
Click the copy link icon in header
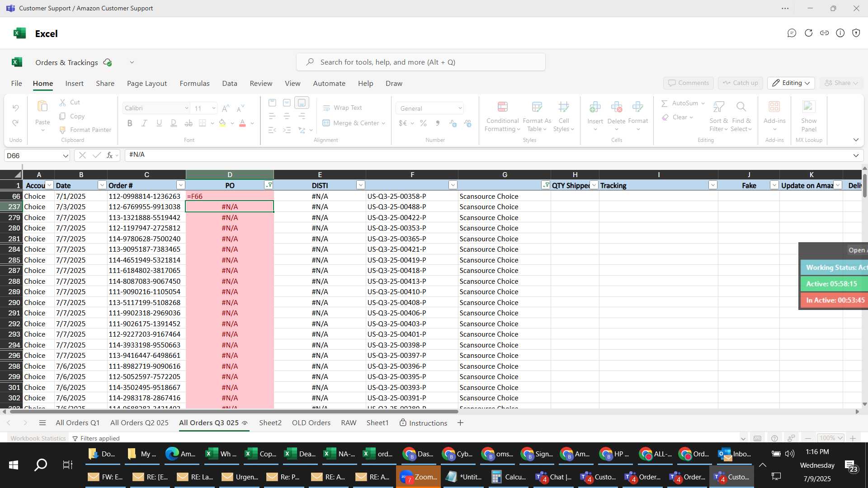825,33
